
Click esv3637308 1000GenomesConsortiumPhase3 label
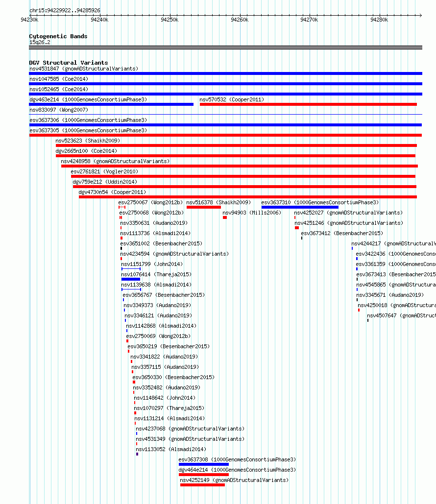[237, 459]
